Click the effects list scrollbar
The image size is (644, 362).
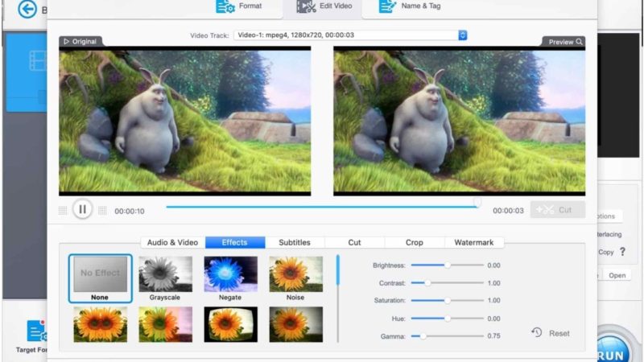click(337, 270)
